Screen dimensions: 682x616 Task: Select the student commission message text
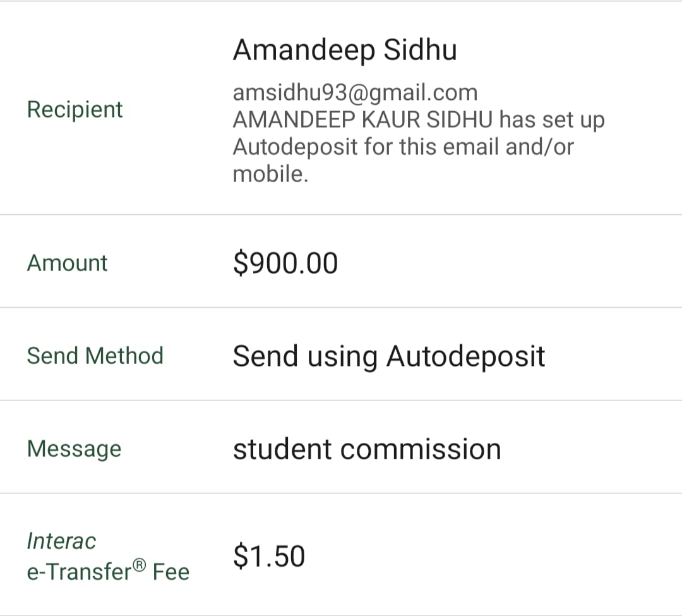pyautogui.click(x=367, y=449)
